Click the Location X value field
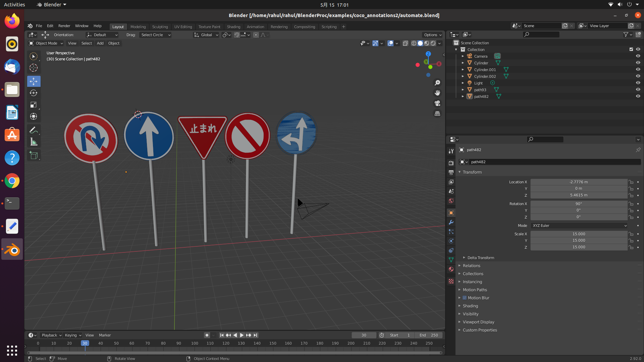The image size is (644, 362). click(579, 182)
